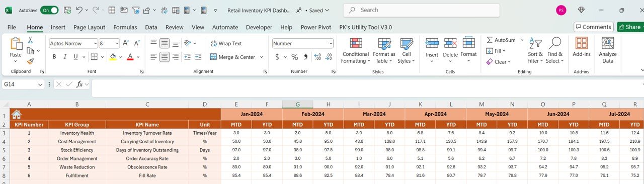Click the insert function fx icon
644x184 pixels.
click(79, 84)
